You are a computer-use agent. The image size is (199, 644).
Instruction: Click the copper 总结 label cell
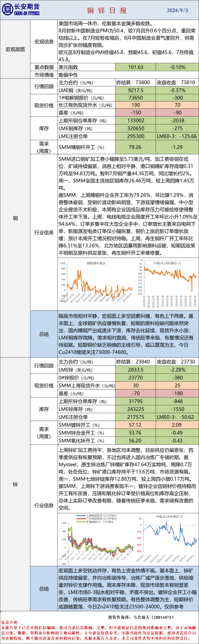coord(44,334)
